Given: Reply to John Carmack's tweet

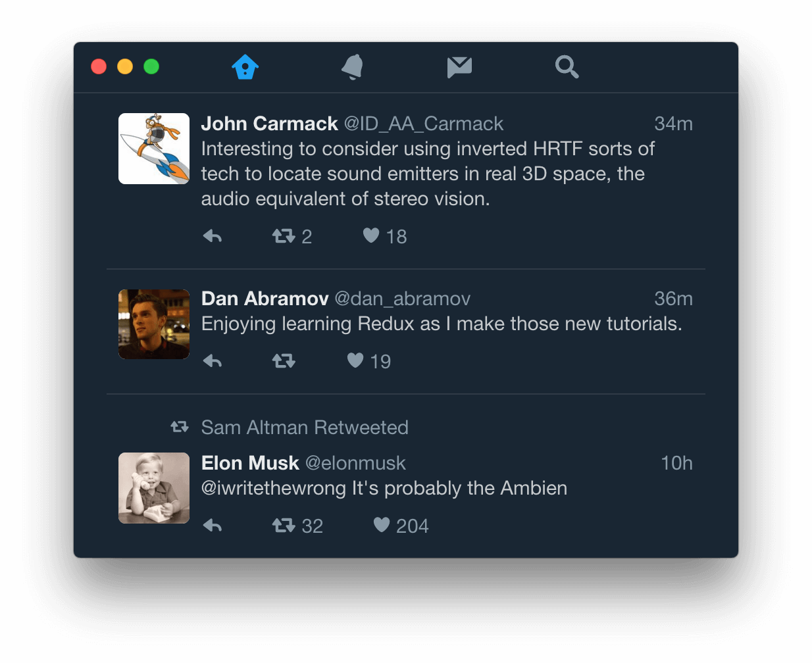Looking at the screenshot, I should tap(213, 236).
